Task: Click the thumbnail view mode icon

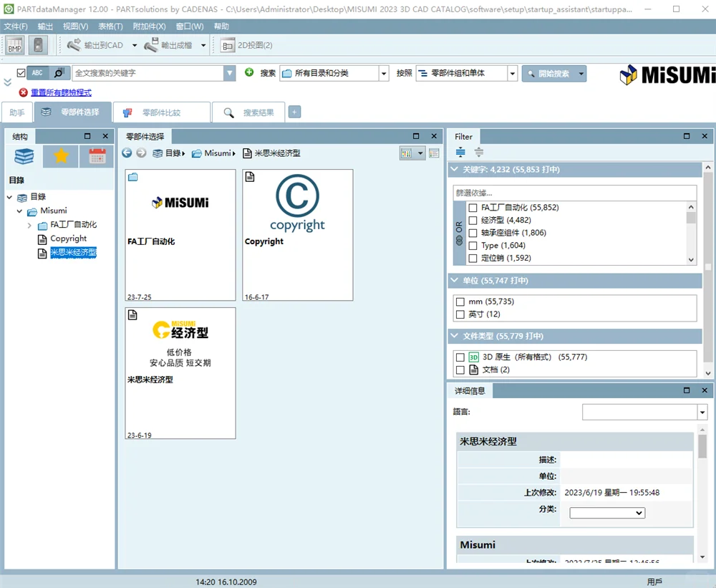Action: pos(407,153)
